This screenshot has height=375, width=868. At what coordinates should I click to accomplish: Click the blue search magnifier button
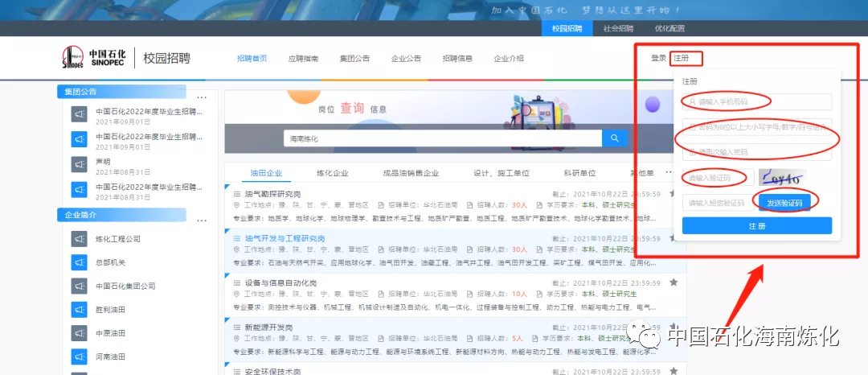tap(615, 138)
